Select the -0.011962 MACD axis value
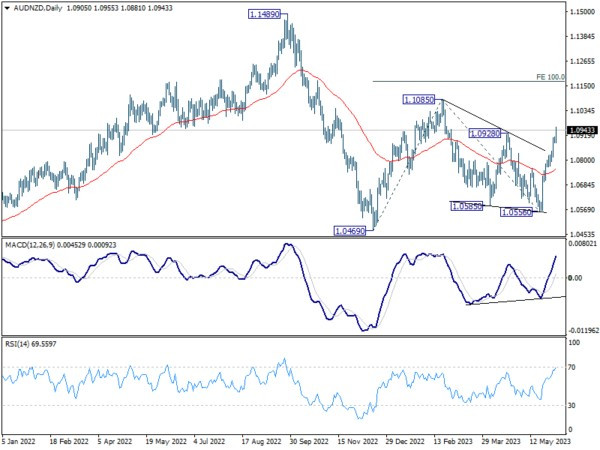This screenshot has height=450, width=600. [x=583, y=330]
